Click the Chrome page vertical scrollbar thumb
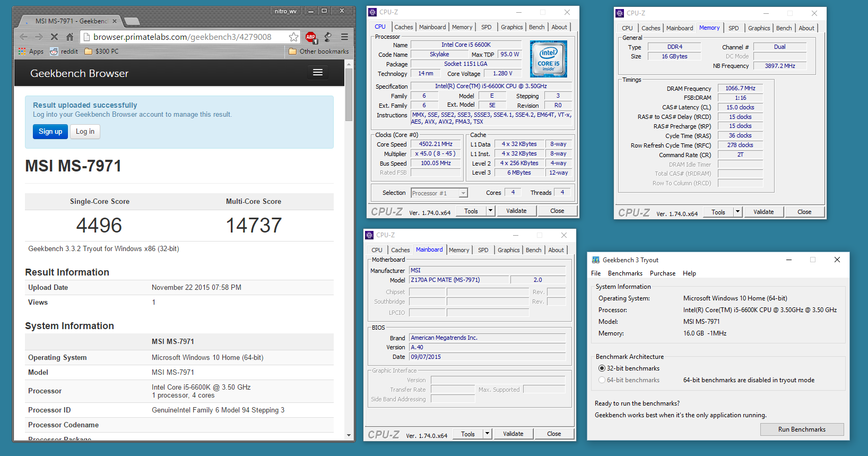The image size is (868, 456). tap(349, 94)
